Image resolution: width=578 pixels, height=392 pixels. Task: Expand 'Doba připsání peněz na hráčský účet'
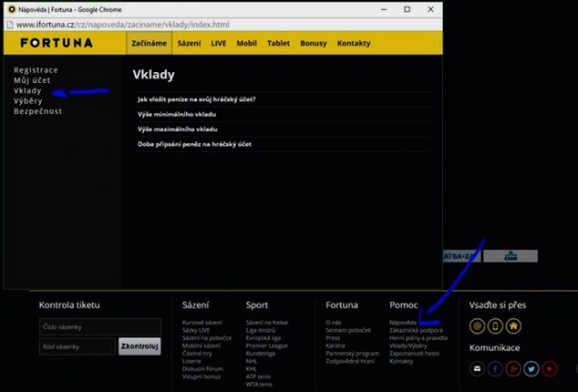pyautogui.click(x=282, y=144)
